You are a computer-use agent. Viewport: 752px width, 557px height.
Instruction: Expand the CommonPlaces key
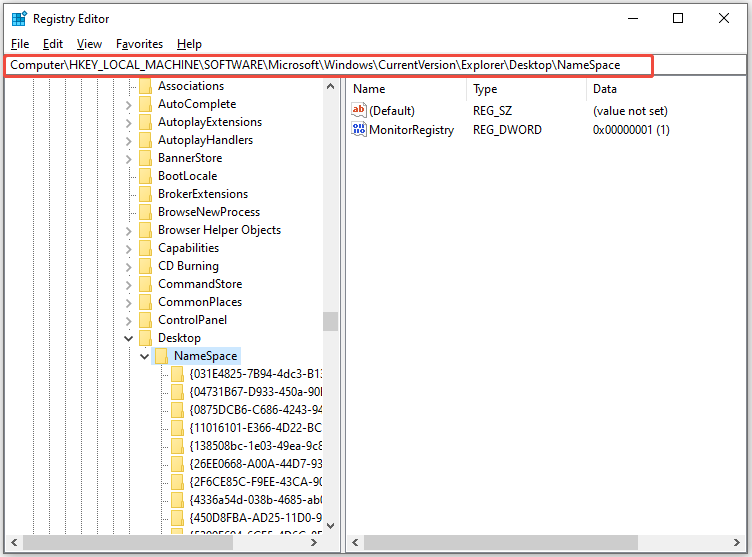(129, 303)
